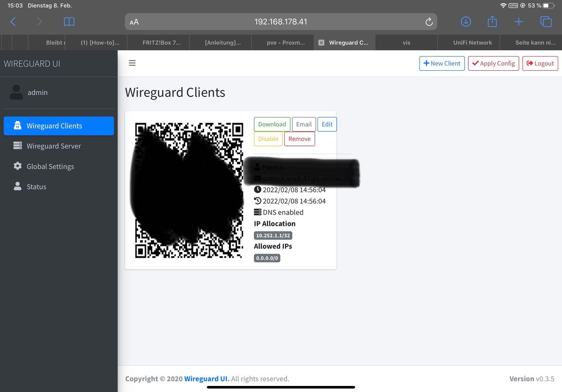Open the Safari bookmarks sidebar
Screen dimensions: 562x392
(x=69, y=22)
